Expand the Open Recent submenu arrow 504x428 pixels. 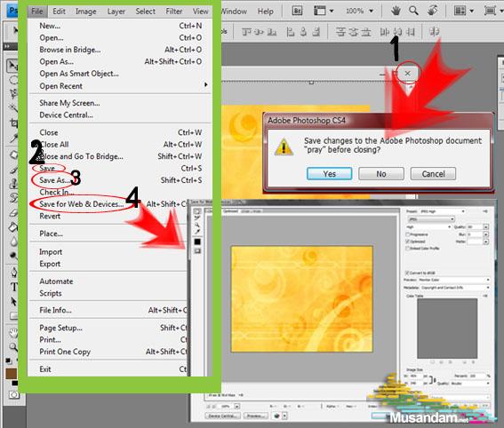pos(205,84)
